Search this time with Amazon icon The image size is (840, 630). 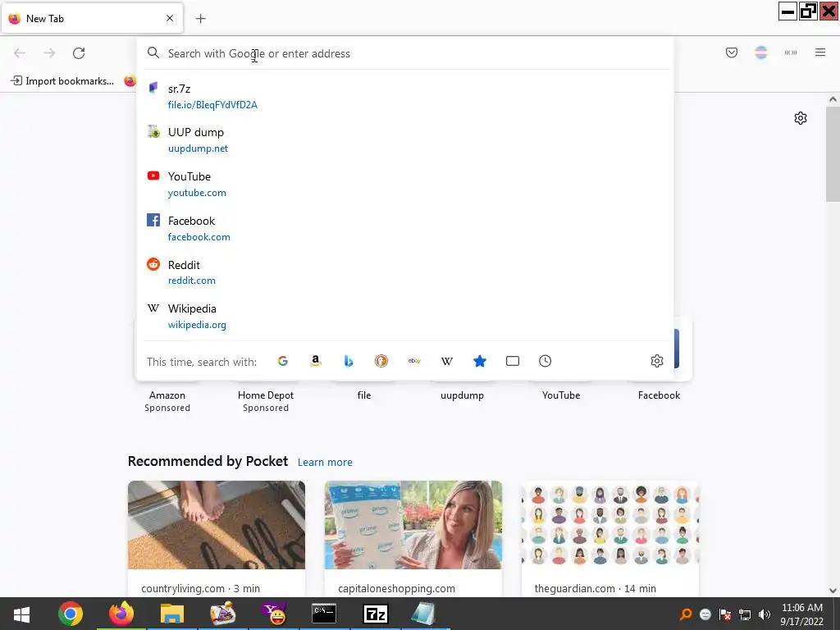[x=316, y=361]
